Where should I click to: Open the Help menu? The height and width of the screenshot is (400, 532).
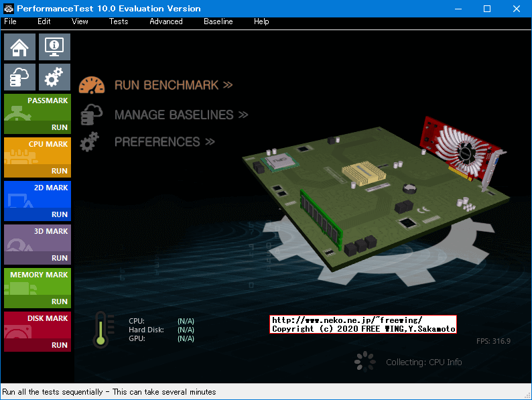click(261, 21)
